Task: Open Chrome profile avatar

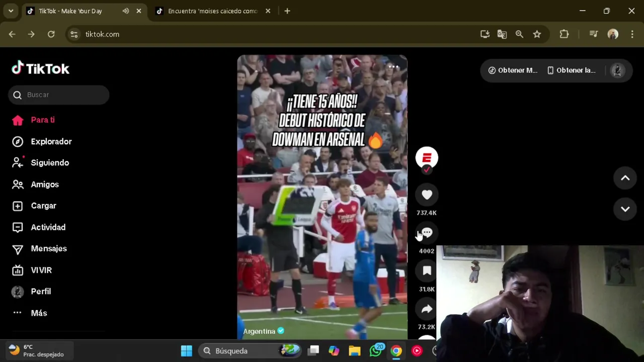Action: (613, 34)
